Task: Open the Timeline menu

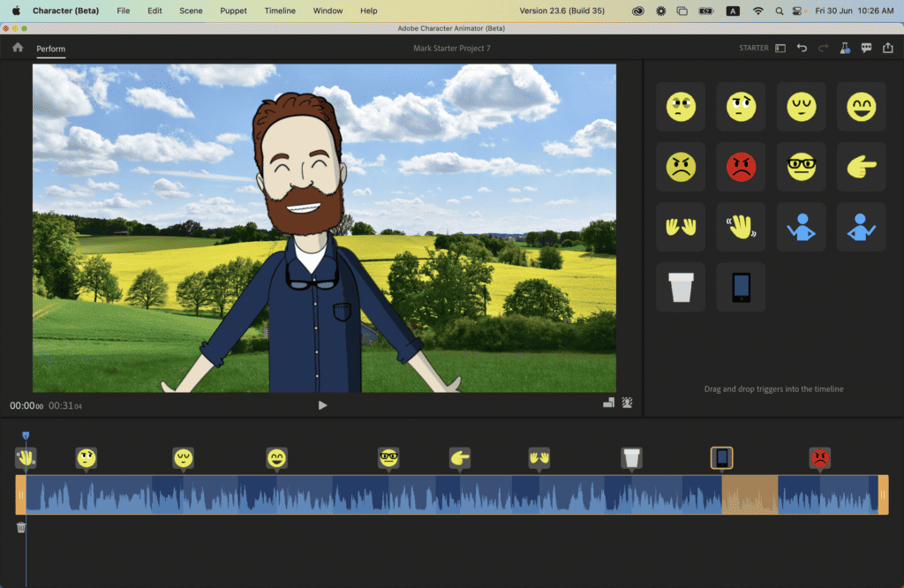Action: coord(280,11)
